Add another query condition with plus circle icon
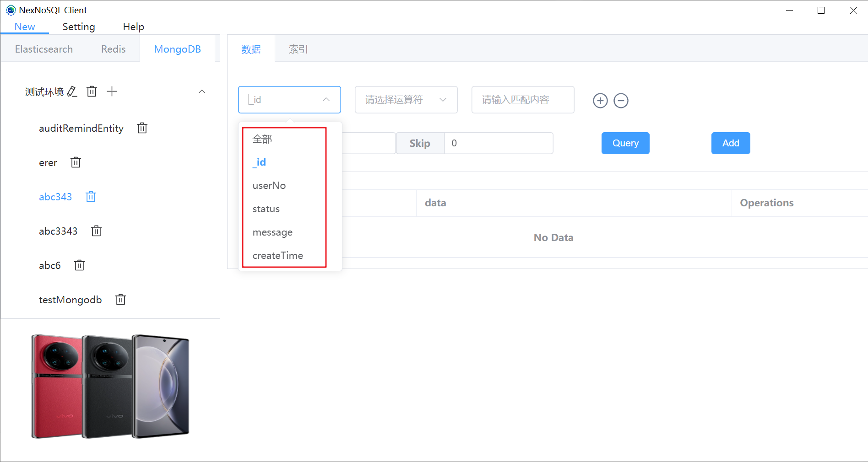Image resolution: width=868 pixels, height=462 pixels. coord(600,101)
